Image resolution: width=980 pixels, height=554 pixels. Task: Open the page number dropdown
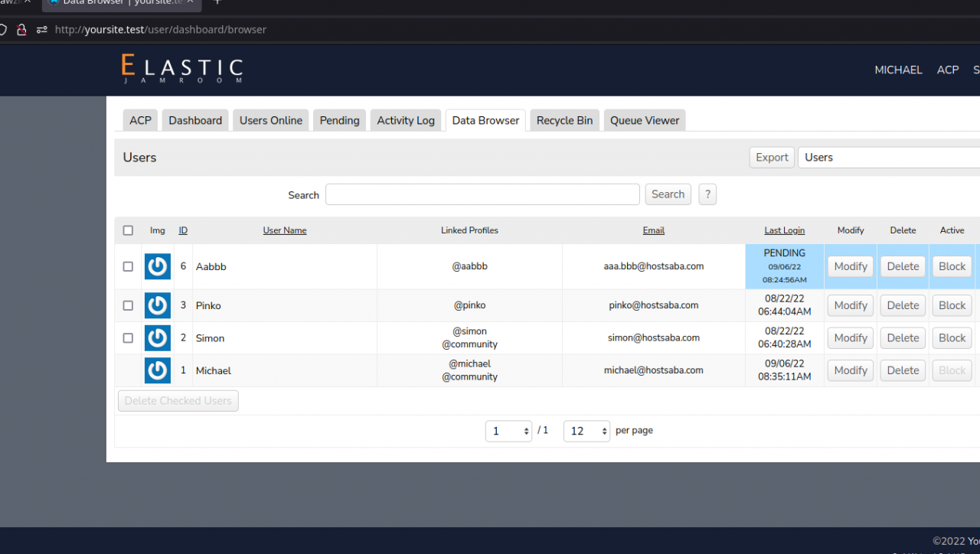(508, 432)
